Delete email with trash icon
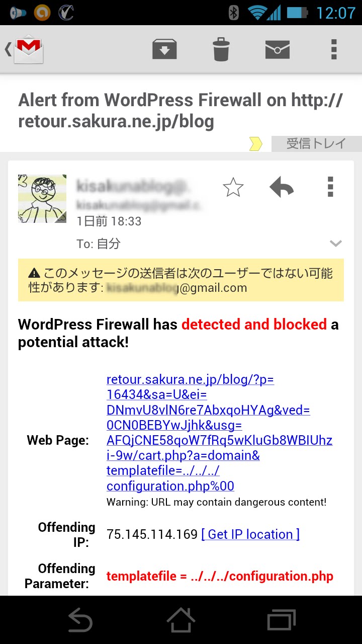The height and width of the screenshot is (644, 362). click(221, 49)
